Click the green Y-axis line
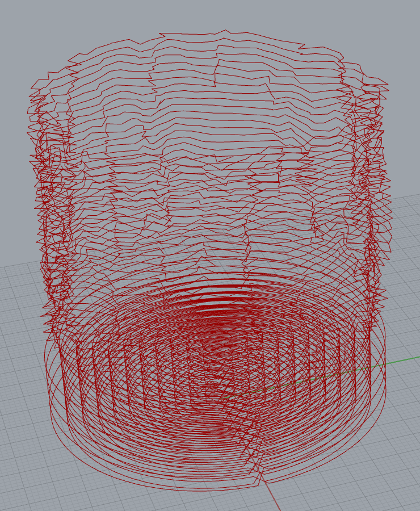This screenshot has height=511, width=420. click(403, 361)
